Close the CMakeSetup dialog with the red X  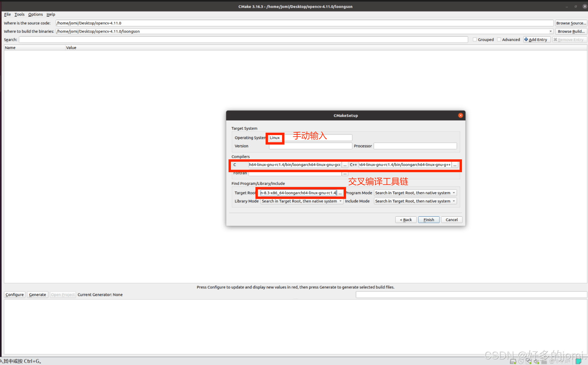(x=461, y=115)
